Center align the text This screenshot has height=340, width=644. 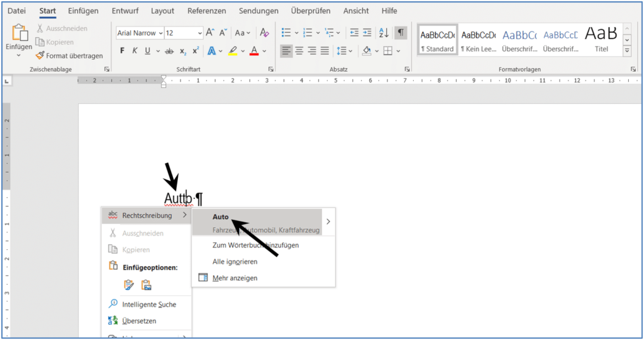pyautogui.click(x=299, y=51)
